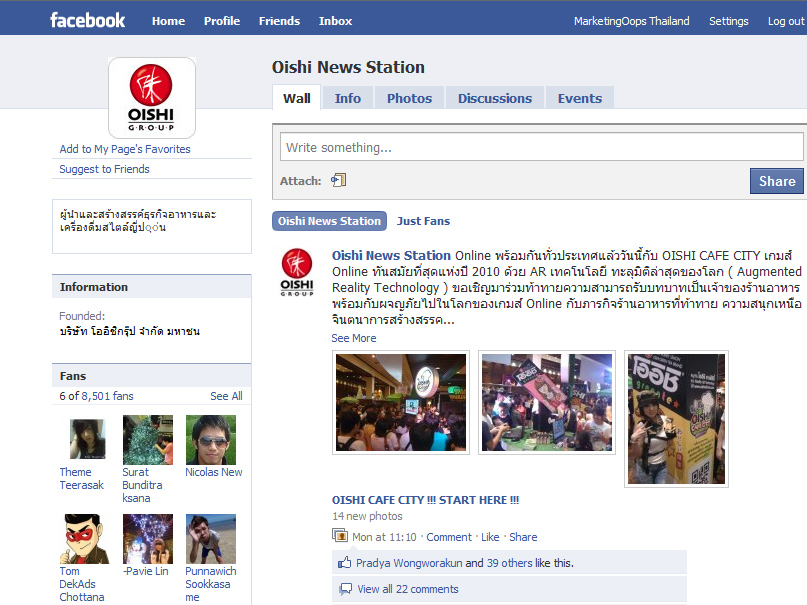Click the 8,501 fans count link
807x605 pixels.
click(x=107, y=396)
